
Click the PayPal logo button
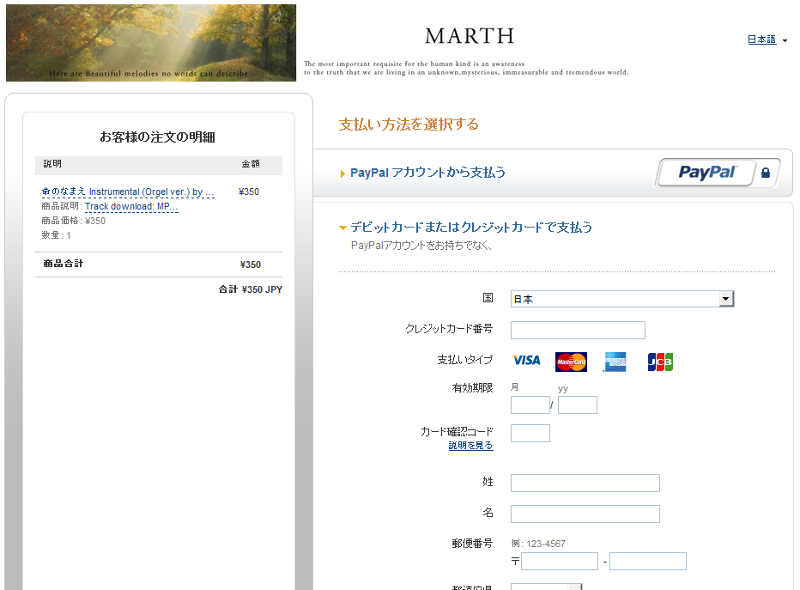coord(707,173)
